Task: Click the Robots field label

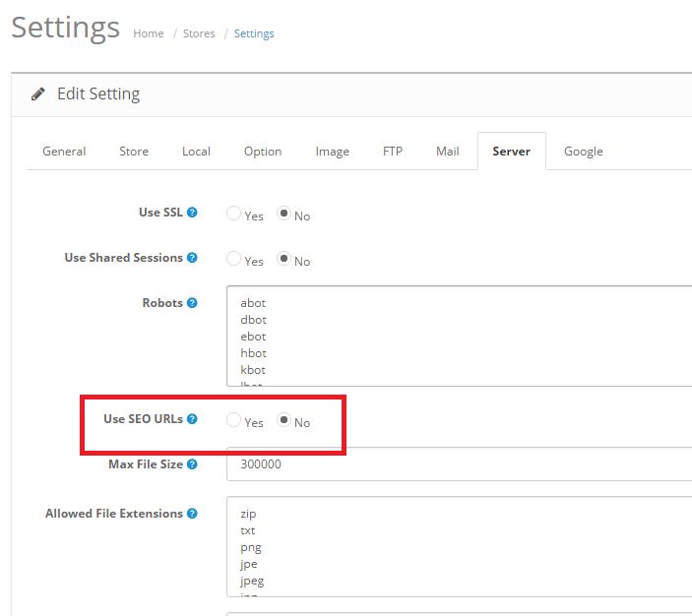Action: pos(162,303)
